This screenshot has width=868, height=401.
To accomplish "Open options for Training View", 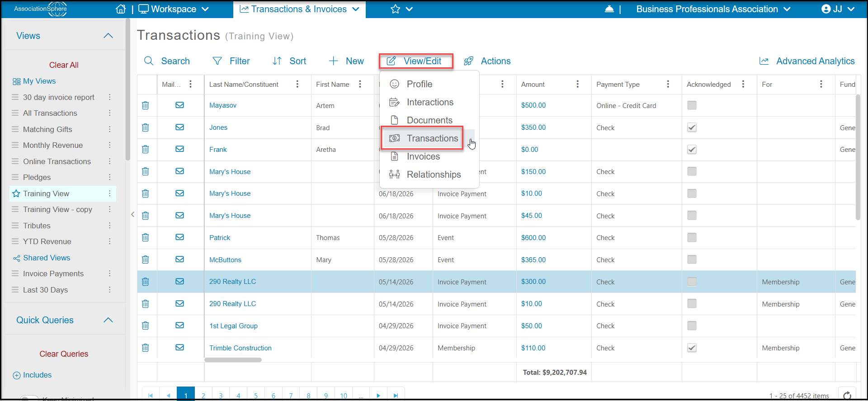I will pyautogui.click(x=110, y=193).
